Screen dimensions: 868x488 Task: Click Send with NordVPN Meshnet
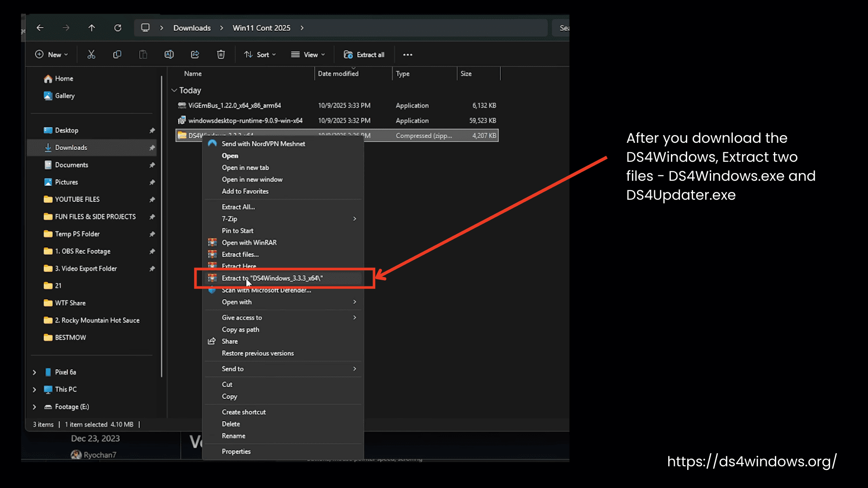(283, 144)
